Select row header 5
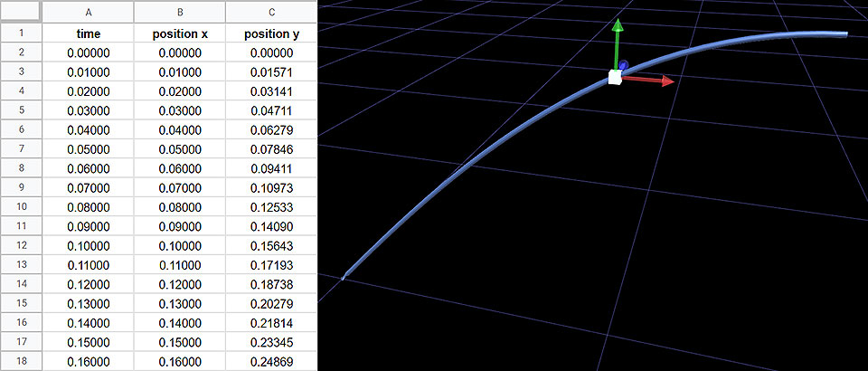 click(21, 110)
